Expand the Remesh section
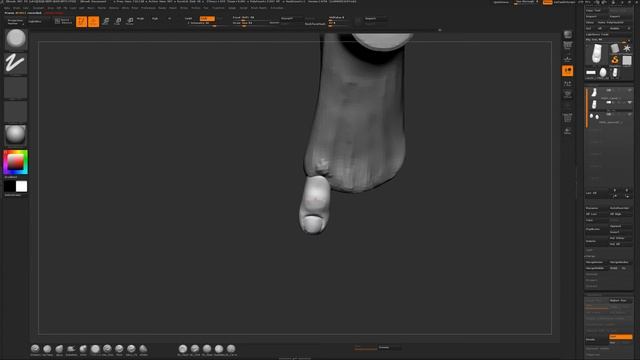The height and width of the screenshot is (360, 640). pos(592,274)
